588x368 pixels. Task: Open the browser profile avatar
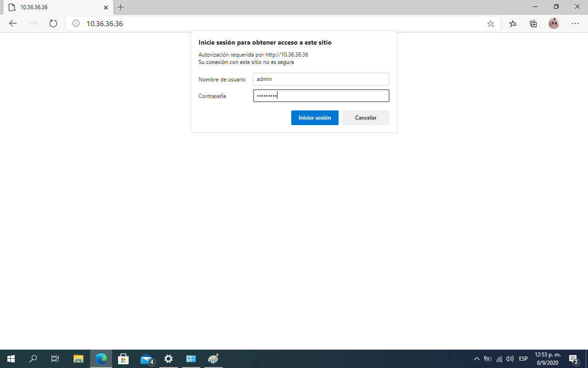click(554, 23)
